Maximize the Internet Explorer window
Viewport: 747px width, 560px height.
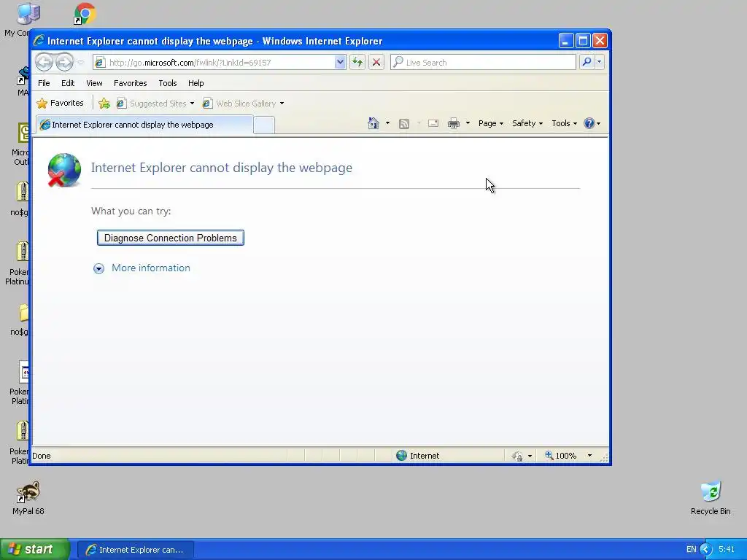click(583, 41)
